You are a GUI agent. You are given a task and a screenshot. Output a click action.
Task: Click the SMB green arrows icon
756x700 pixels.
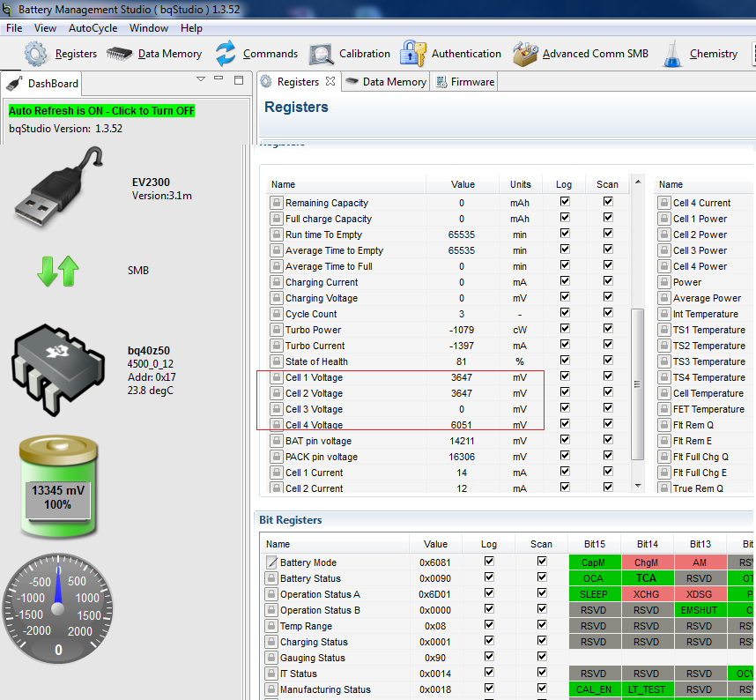tap(58, 271)
